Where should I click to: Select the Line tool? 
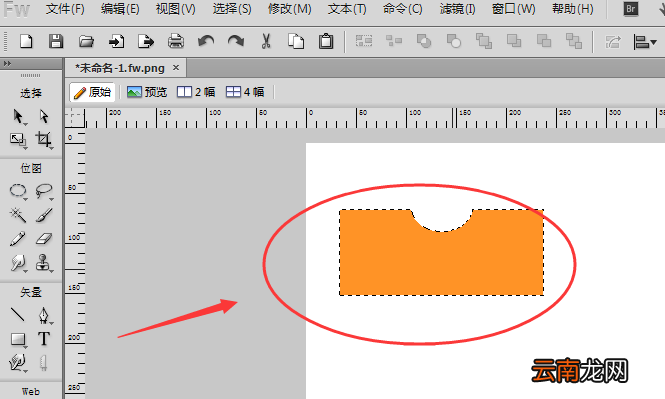click(x=18, y=315)
